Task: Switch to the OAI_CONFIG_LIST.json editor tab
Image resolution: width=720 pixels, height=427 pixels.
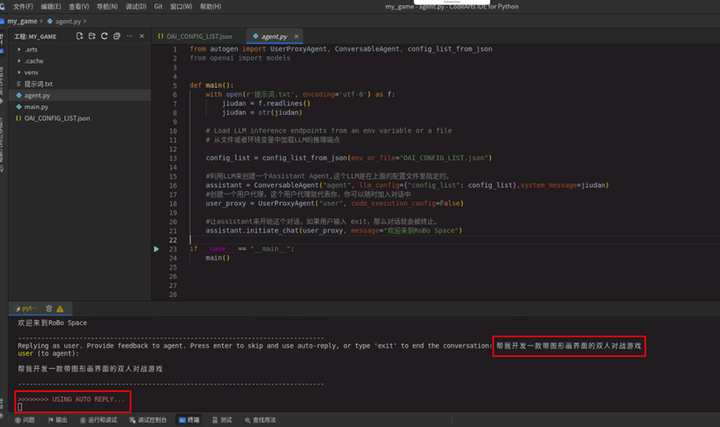Action: (x=199, y=36)
